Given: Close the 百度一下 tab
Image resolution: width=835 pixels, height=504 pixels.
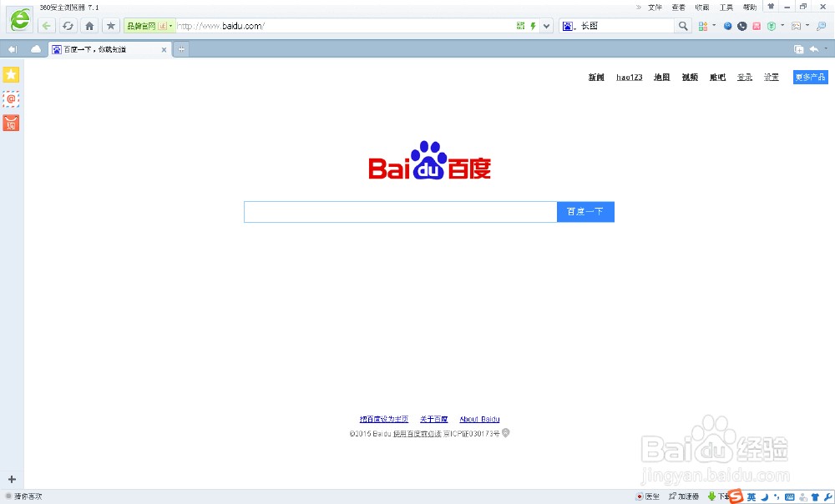Looking at the screenshot, I should (164, 49).
